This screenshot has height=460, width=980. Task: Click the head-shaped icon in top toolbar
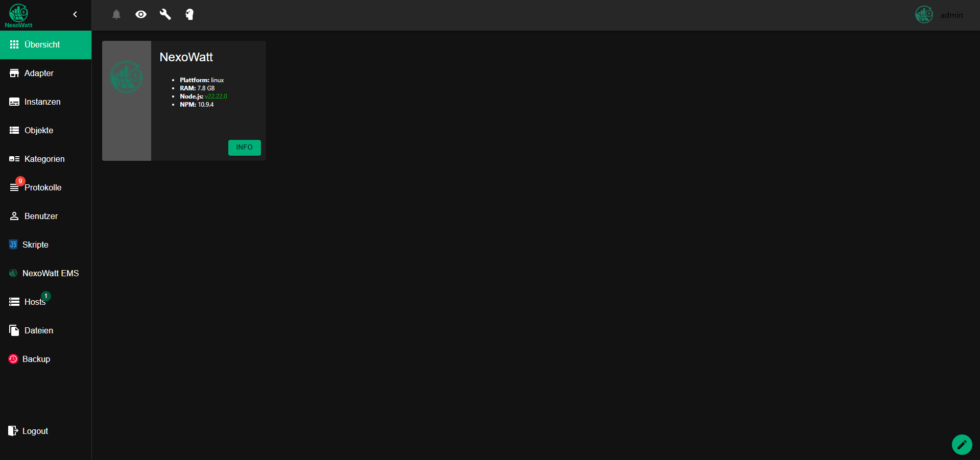click(x=189, y=14)
